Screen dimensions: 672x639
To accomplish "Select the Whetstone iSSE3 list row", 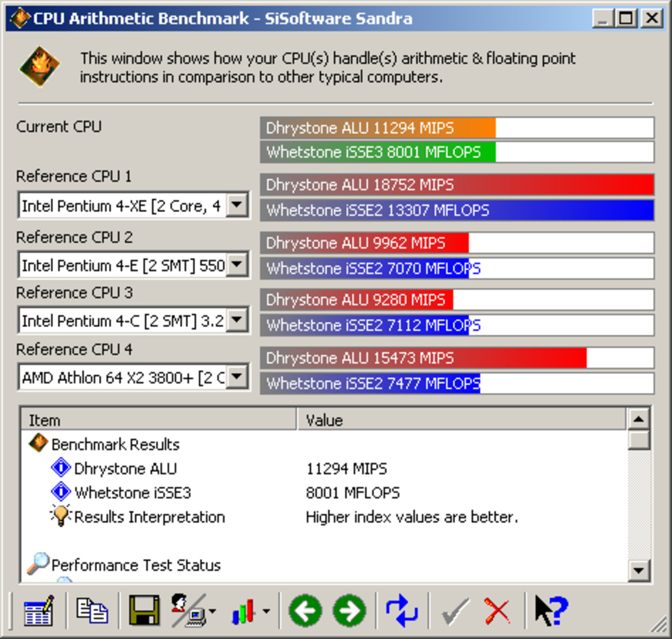I will [x=324, y=492].
